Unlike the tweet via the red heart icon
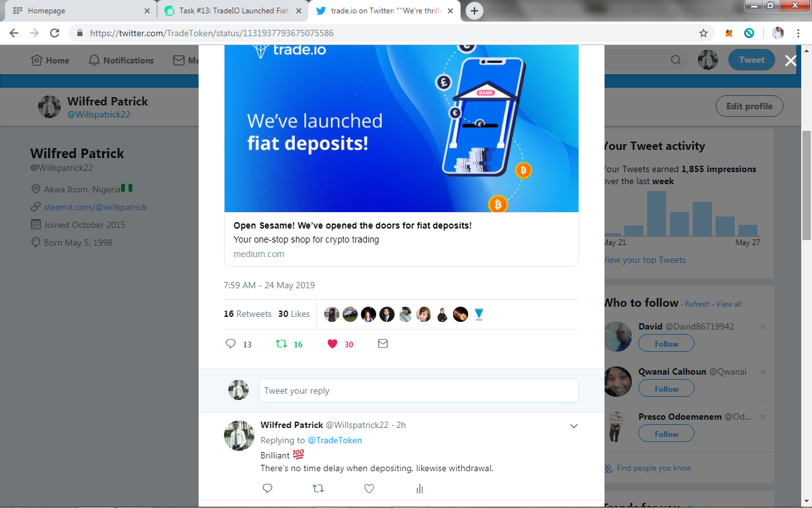Image resolution: width=812 pixels, height=508 pixels. pyautogui.click(x=332, y=344)
